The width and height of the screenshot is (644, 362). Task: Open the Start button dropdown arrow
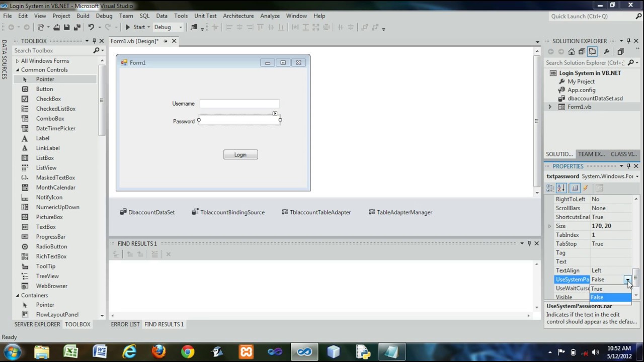coord(148,27)
